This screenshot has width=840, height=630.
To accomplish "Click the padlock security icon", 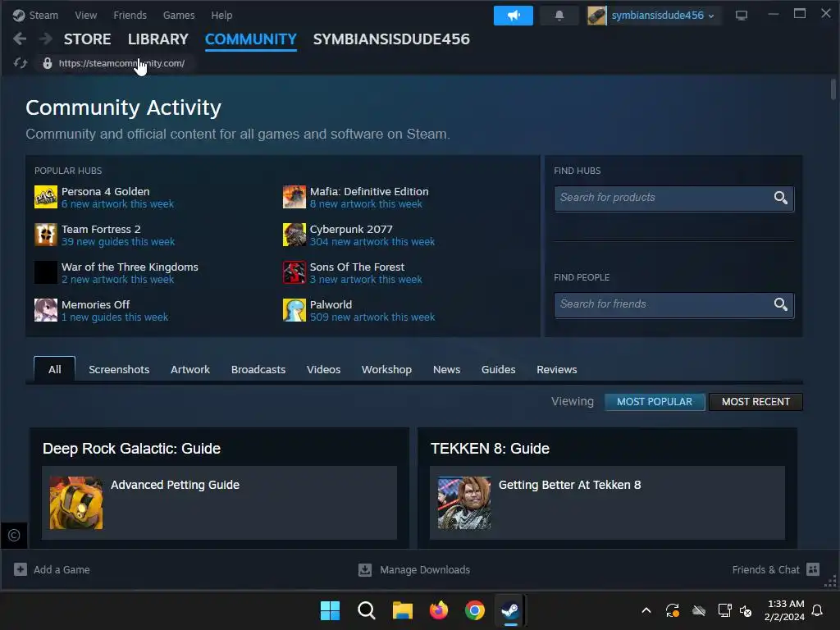I will [48, 63].
